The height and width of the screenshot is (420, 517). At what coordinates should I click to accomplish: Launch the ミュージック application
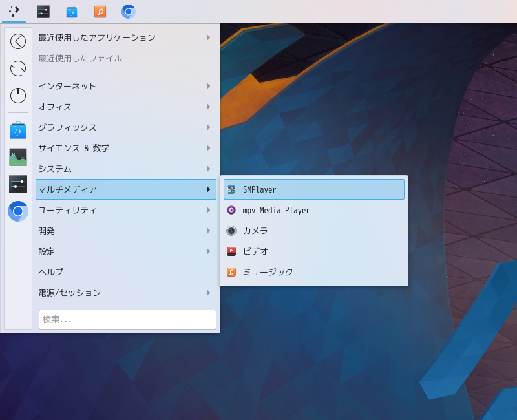314,272
